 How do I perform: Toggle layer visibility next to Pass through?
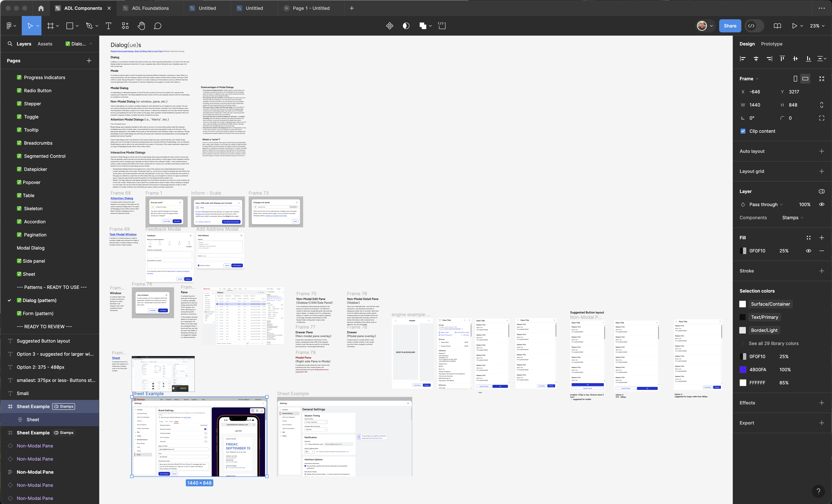(822, 204)
